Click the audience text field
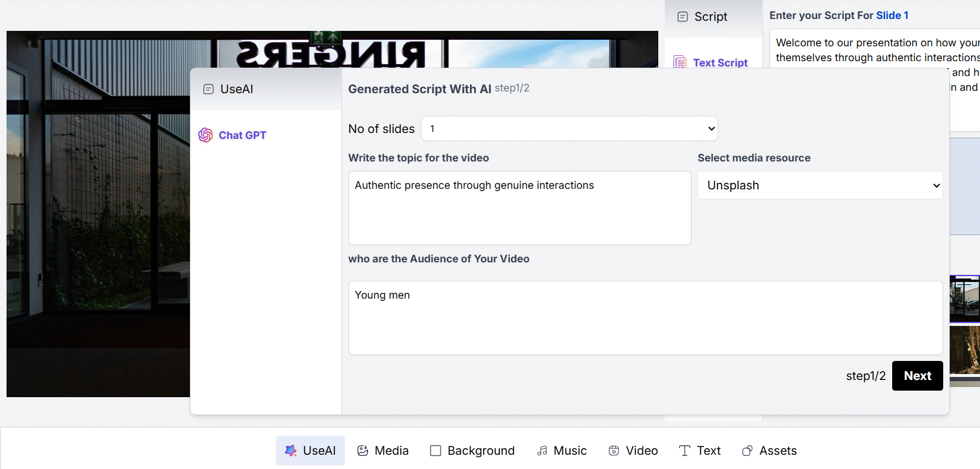The width and height of the screenshot is (980, 469). [x=645, y=318]
